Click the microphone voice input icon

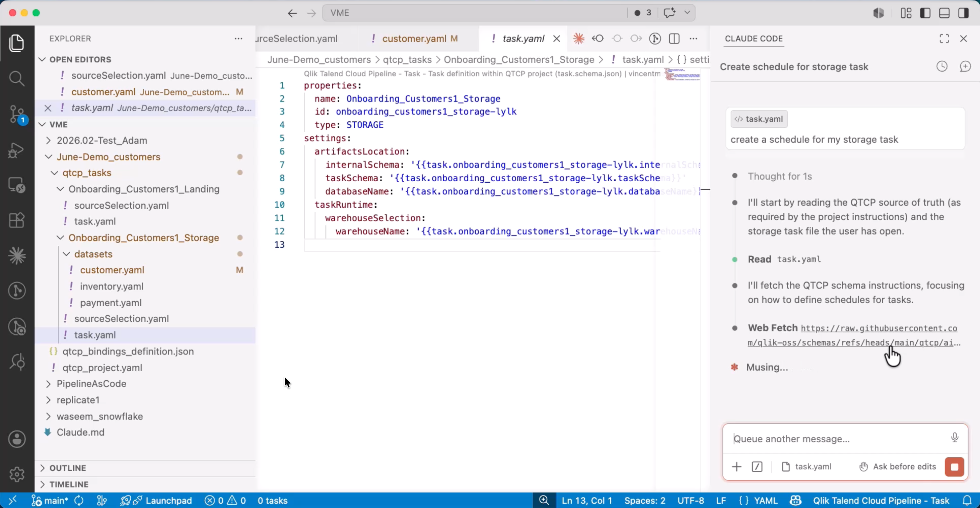955,438
